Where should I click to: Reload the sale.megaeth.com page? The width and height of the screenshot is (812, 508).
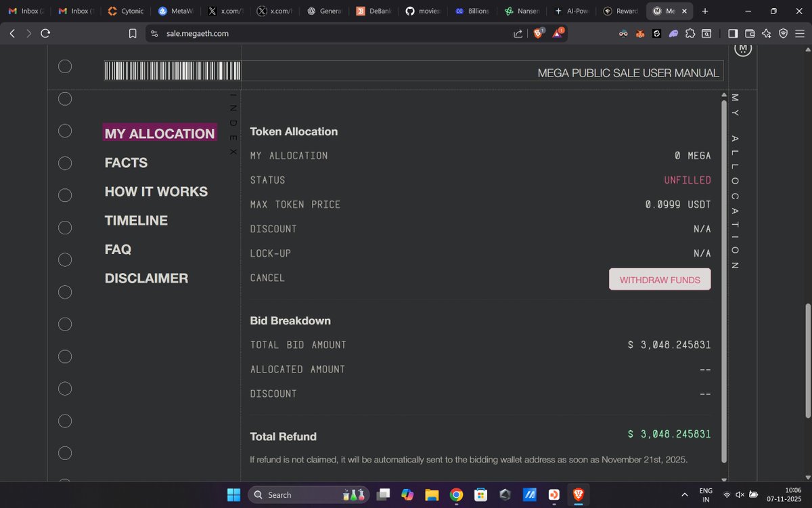[45, 33]
